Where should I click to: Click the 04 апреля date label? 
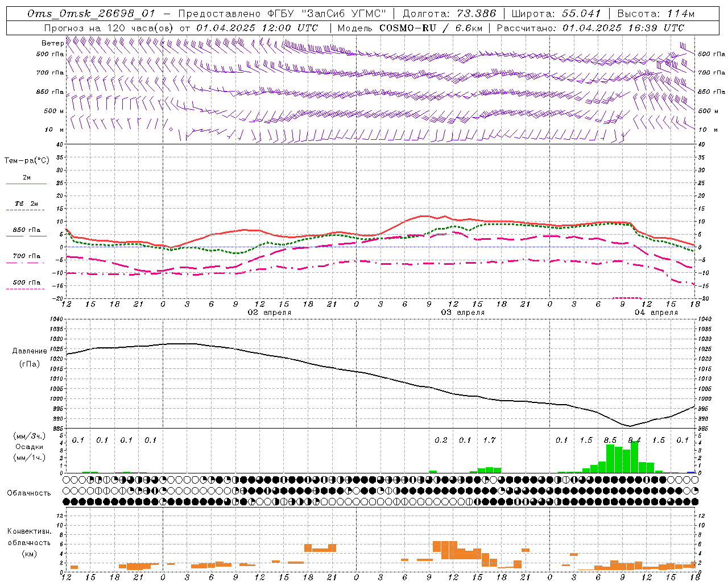point(656,313)
